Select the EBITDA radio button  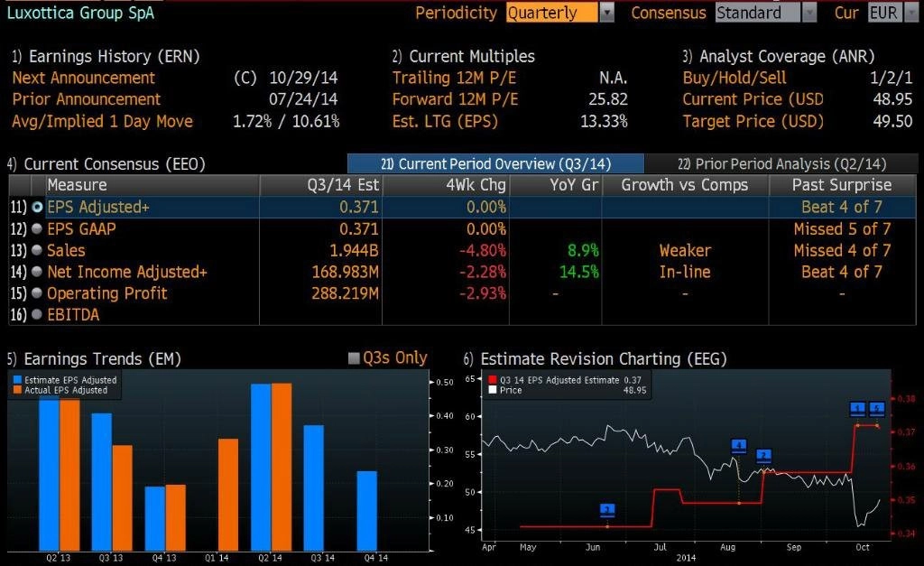[x=37, y=315]
